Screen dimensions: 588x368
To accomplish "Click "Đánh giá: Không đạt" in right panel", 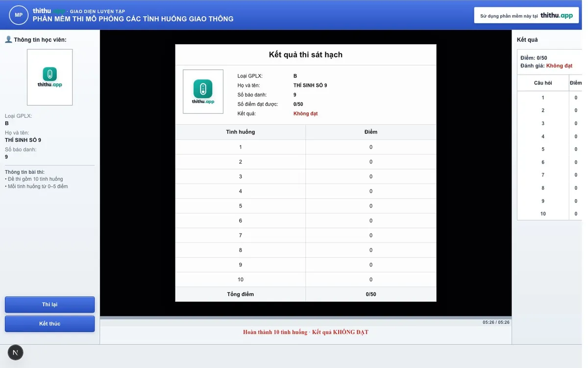I will click(546, 66).
